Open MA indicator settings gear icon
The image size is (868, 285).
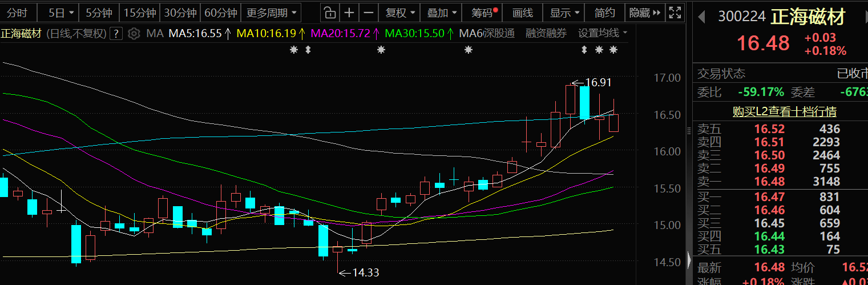click(x=134, y=34)
